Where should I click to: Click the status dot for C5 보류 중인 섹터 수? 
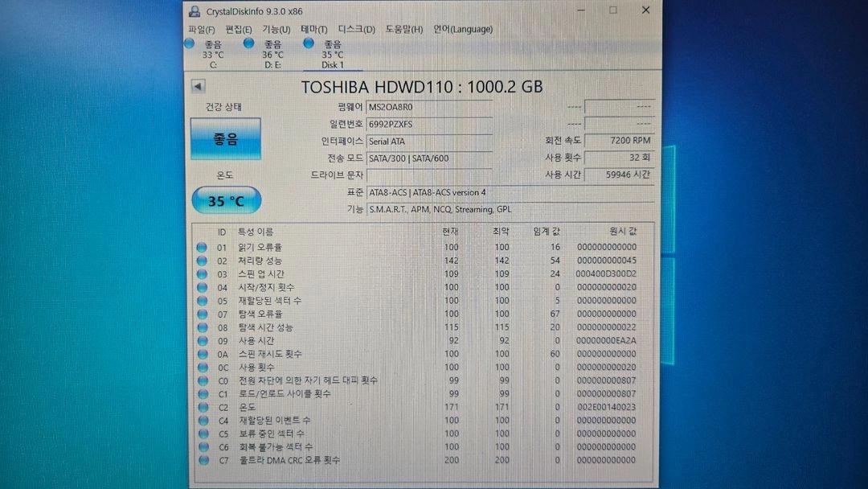203,434
